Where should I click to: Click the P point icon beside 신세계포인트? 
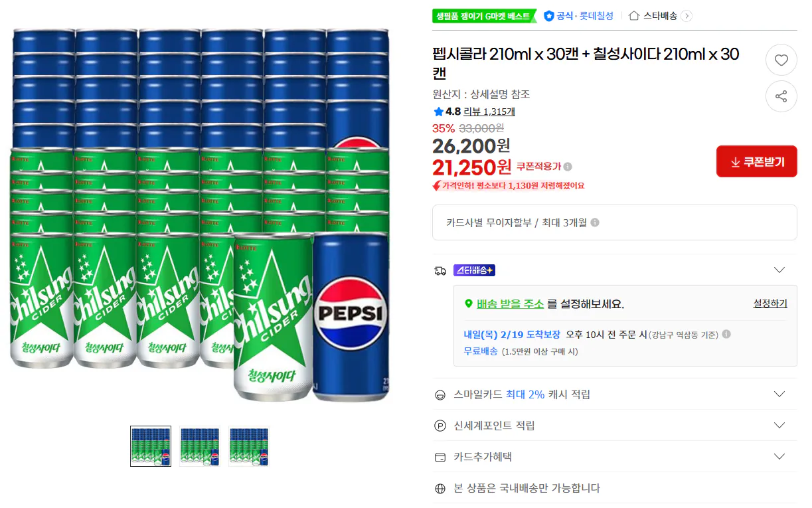click(440, 425)
